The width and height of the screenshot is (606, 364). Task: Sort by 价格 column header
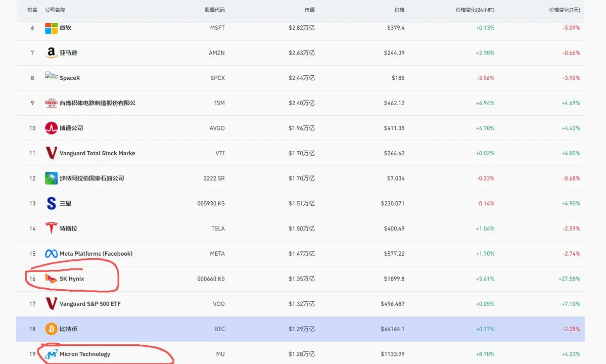[400, 10]
